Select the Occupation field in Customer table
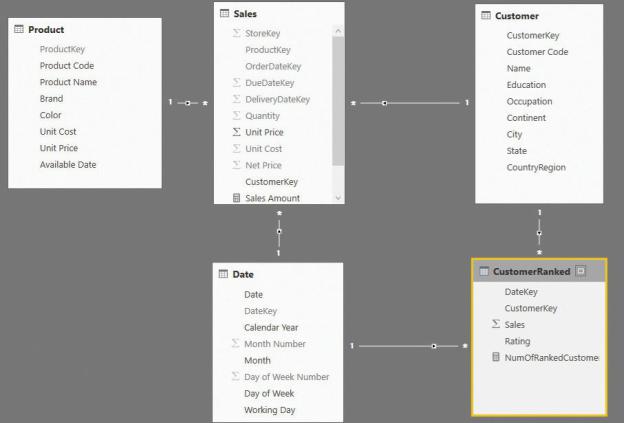 click(x=529, y=101)
